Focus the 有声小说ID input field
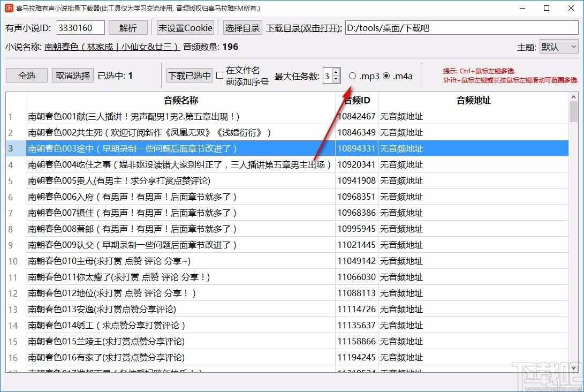 pos(80,28)
